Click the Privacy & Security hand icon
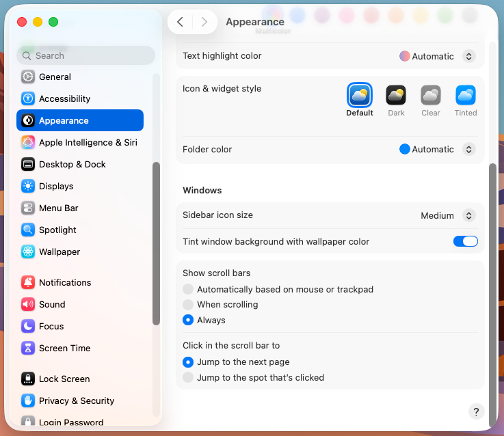Image resolution: width=504 pixels, height=436 pixels. (28, 400)
